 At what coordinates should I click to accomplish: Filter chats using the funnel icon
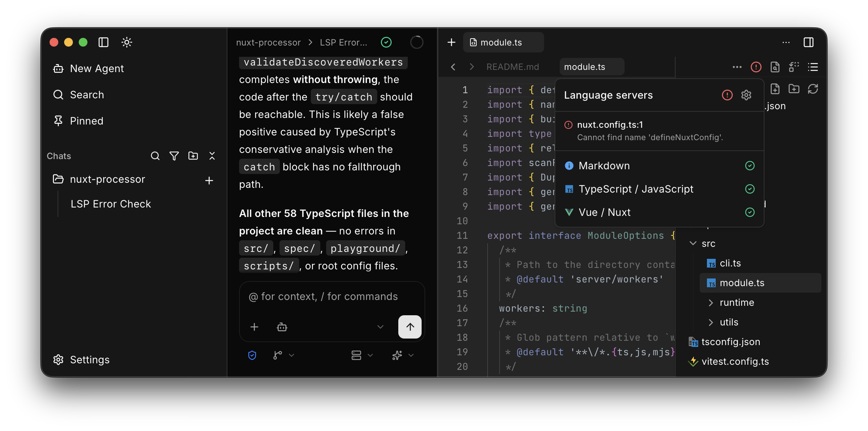[x=174, y=156]
